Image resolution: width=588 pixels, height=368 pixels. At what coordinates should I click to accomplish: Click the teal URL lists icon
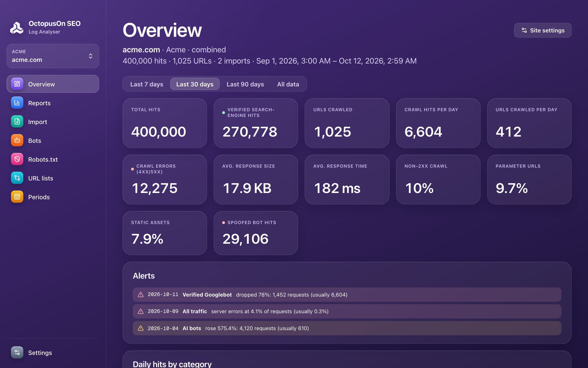(17, 178)
